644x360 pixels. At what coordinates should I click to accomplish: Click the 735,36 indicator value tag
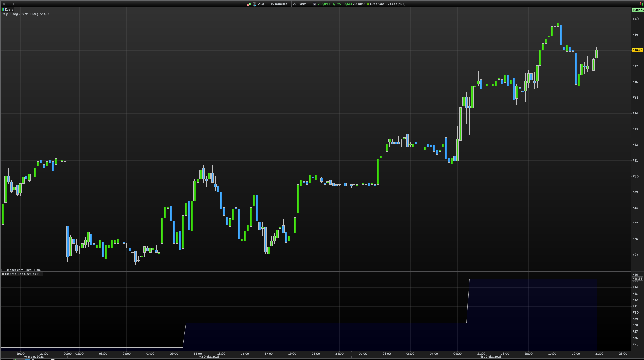(x=637, y=279)
